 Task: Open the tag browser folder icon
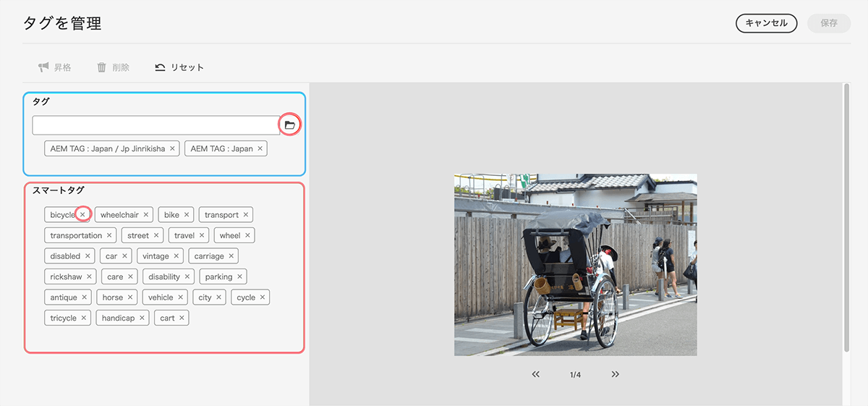coord(290,125)
